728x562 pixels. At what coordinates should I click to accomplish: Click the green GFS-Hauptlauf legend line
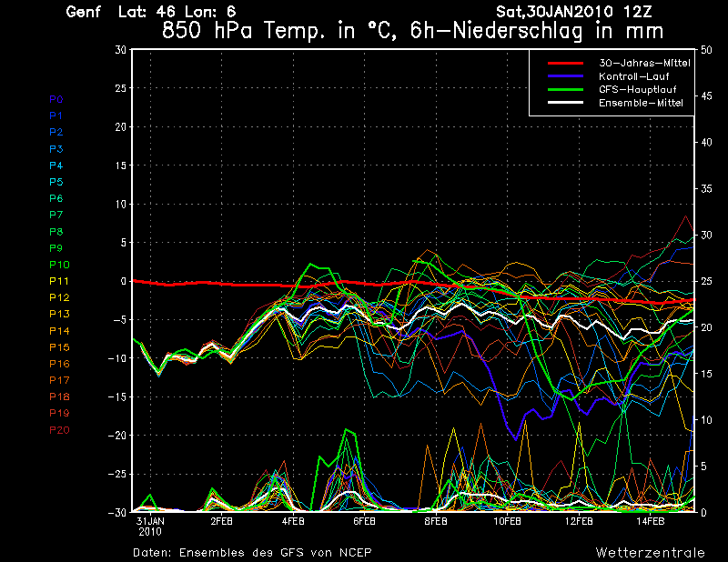565,89
